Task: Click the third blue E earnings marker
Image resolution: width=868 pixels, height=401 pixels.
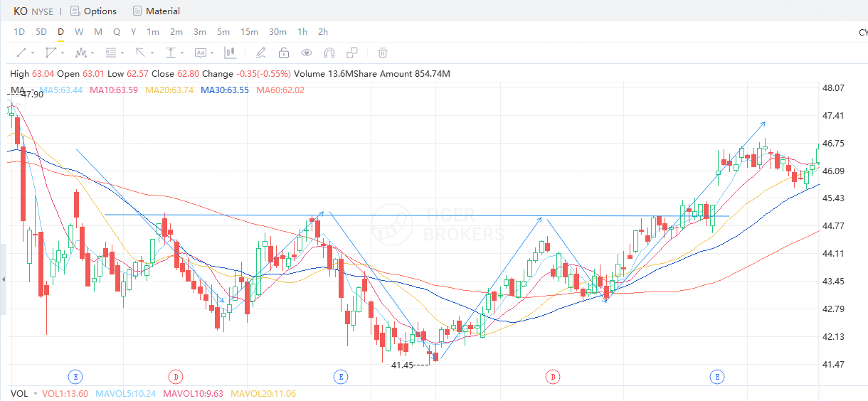Action: tap(717, 375)
